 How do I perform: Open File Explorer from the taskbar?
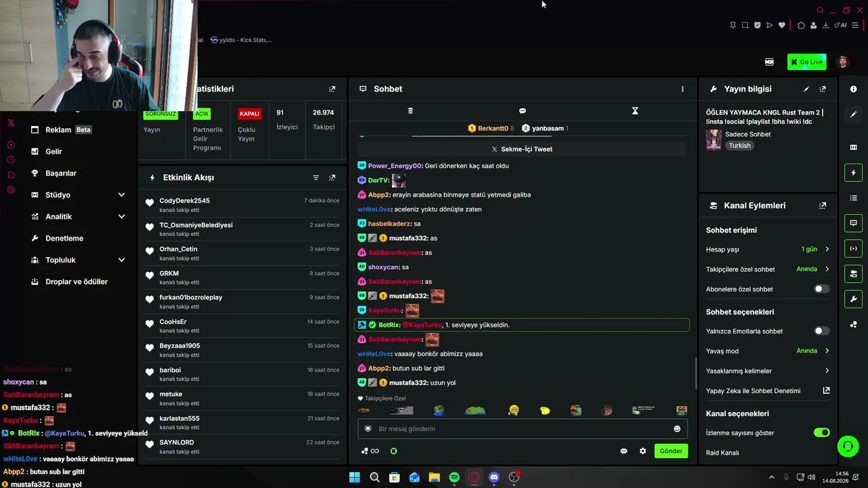pos(434,477)
